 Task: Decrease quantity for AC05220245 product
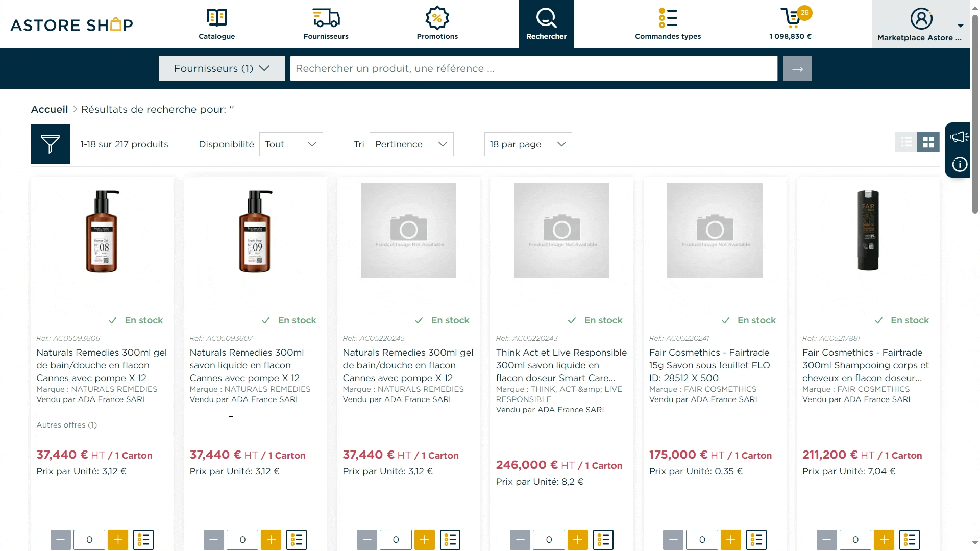click(367, 540)
